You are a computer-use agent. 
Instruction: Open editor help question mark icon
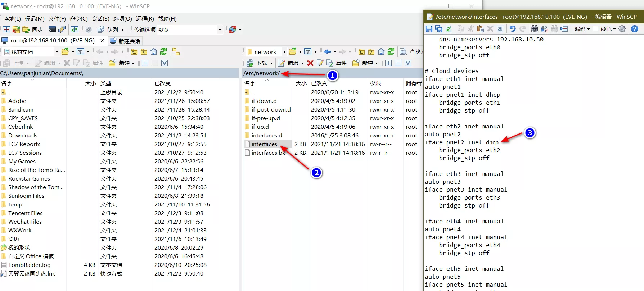click(x=635, y=29)
